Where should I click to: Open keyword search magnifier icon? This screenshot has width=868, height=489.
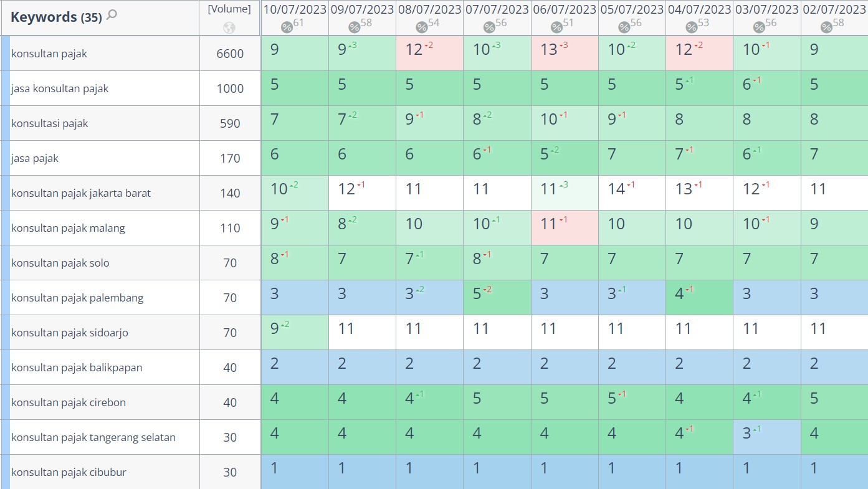(112, 15)
